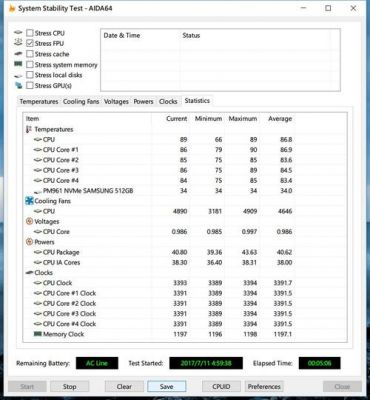Select the CPU Core voltage row
The image size is (370, 400).
(x=159, y=232)
